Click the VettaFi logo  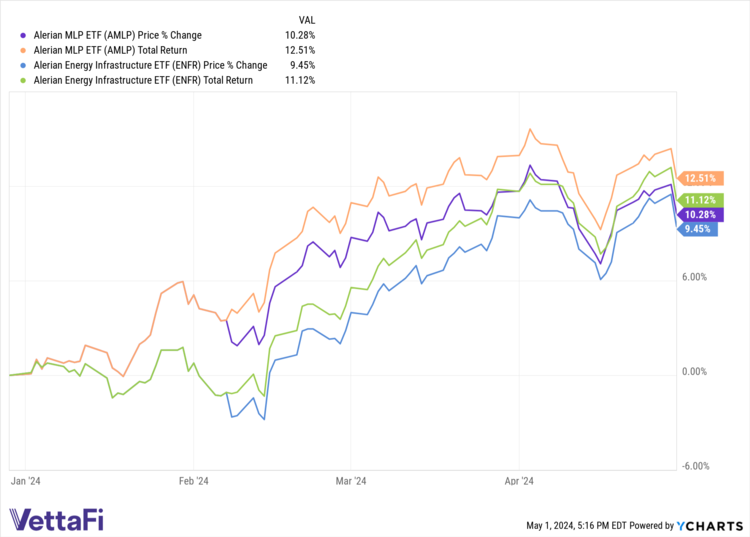[x=56, y=520]
